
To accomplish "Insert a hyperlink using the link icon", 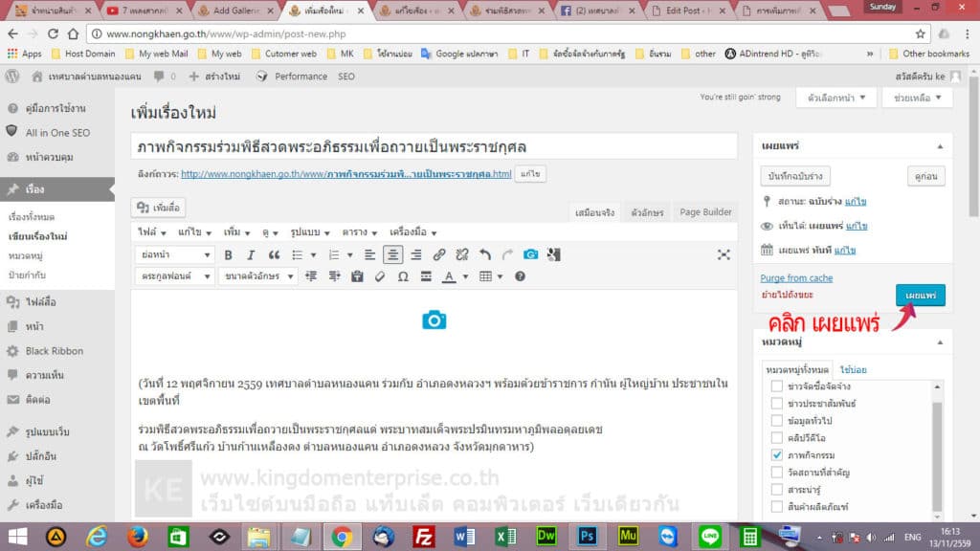I will (440, 254).
